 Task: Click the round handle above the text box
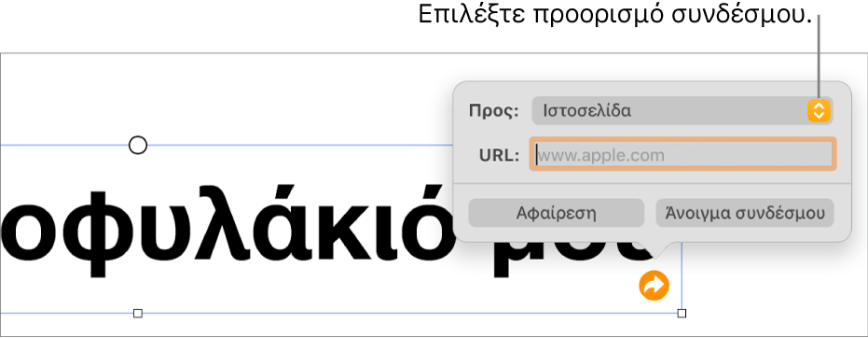(x=138, y=146)
